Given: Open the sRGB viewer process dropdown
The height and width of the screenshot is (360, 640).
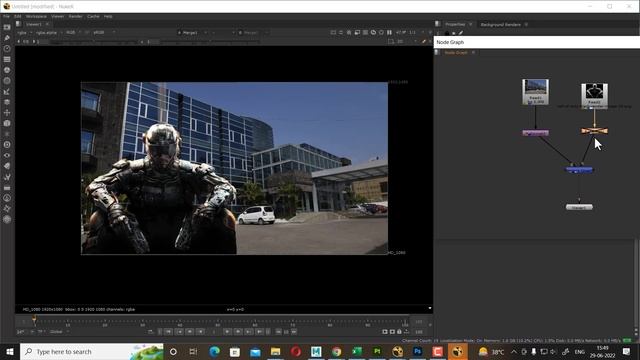Looking at the screenshot, I should coord(104,32).
